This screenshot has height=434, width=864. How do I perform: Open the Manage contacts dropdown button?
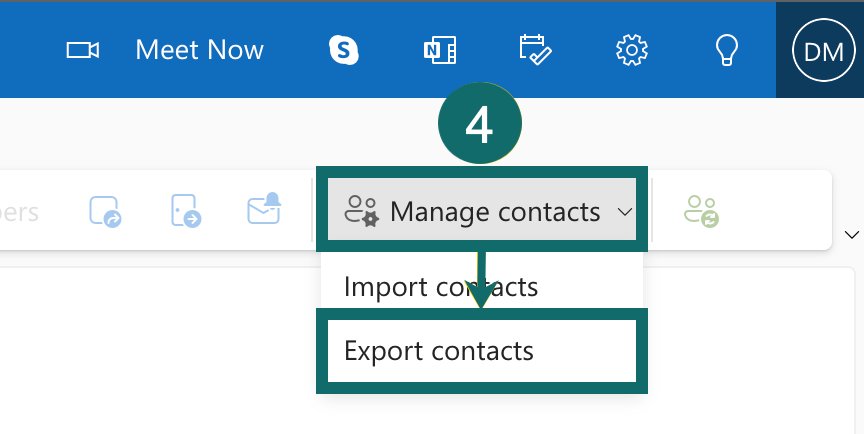(x=494, y=212)
